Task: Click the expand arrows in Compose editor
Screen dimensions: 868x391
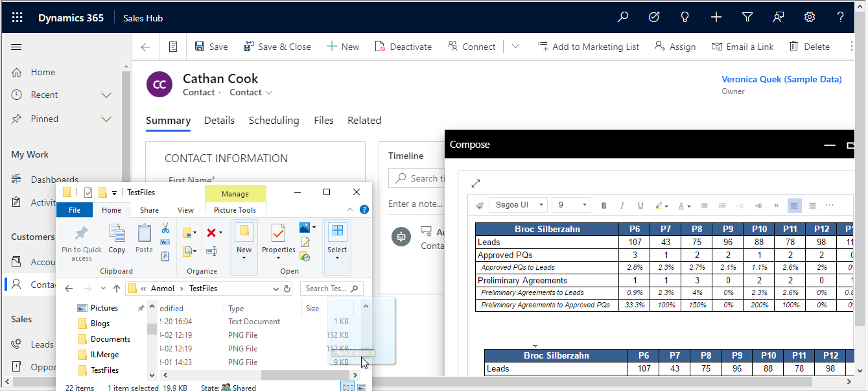Action: 476,184
